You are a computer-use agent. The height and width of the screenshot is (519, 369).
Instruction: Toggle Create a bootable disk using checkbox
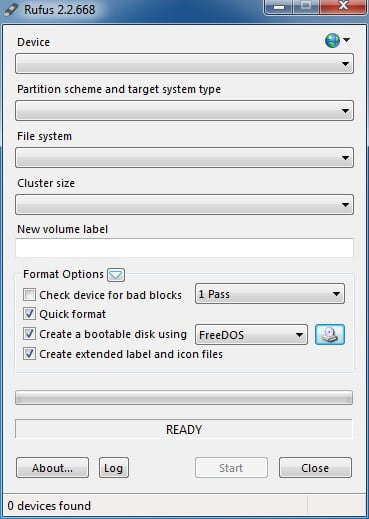(29, 334)
